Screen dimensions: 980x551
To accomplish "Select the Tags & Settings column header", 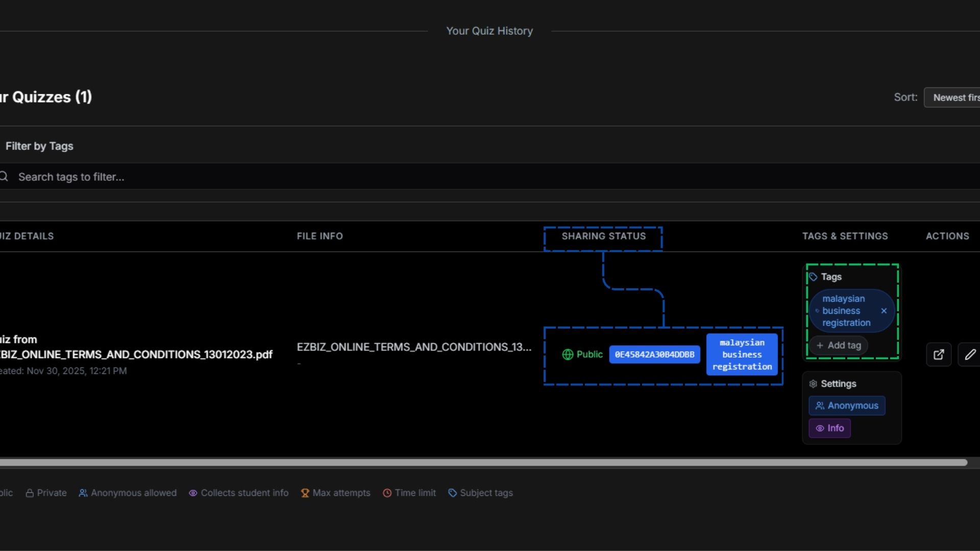I will (x=845, y=236).
